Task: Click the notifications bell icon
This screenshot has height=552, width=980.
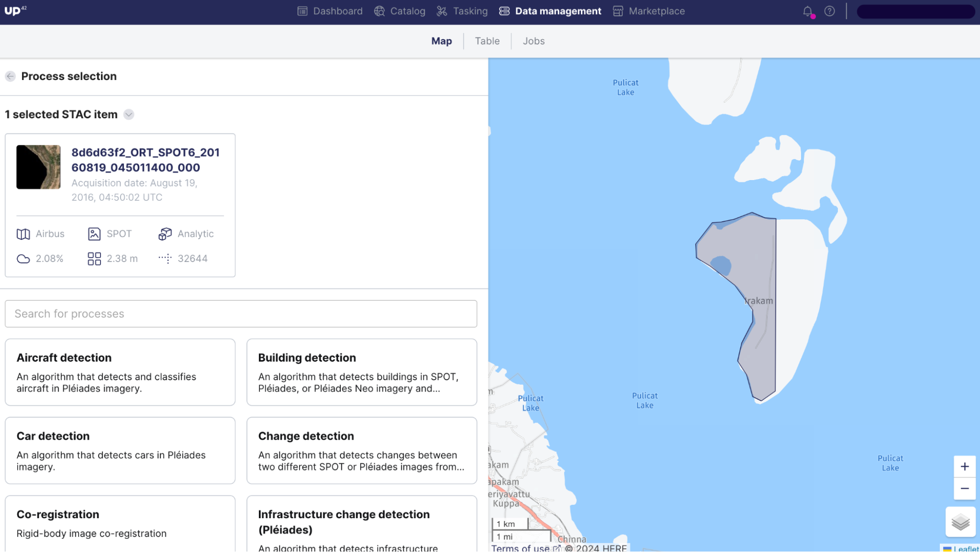Action: tap(808, 10)
